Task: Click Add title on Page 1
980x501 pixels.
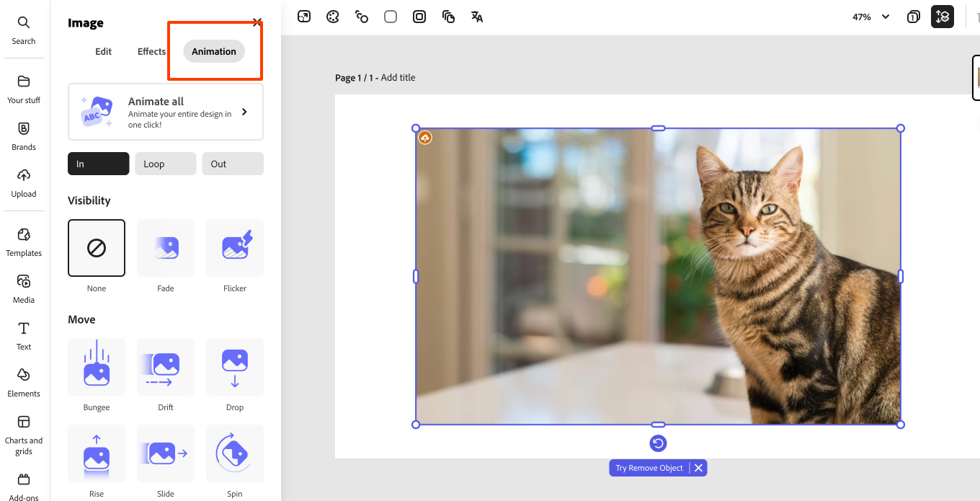Action: (x=398, y=78)
